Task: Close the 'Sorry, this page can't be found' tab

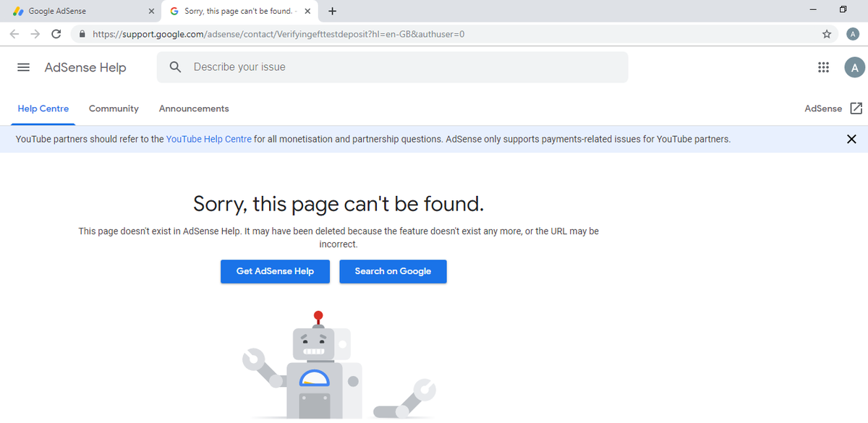Action: coord(307,12)
